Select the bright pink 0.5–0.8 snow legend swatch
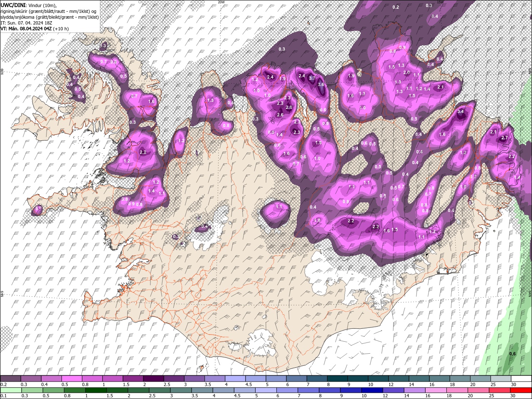The width and height of the screenshot is (532, 399). [71, 379]
